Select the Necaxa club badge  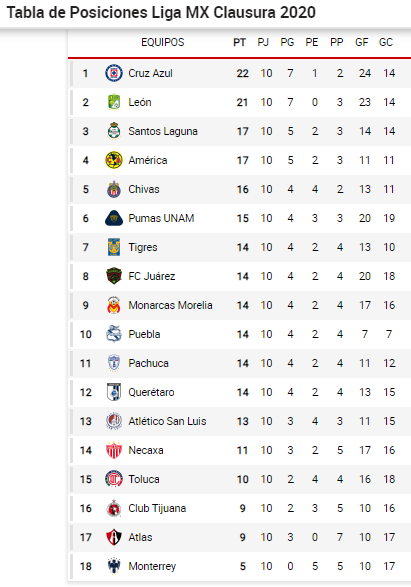pos(114,450)
